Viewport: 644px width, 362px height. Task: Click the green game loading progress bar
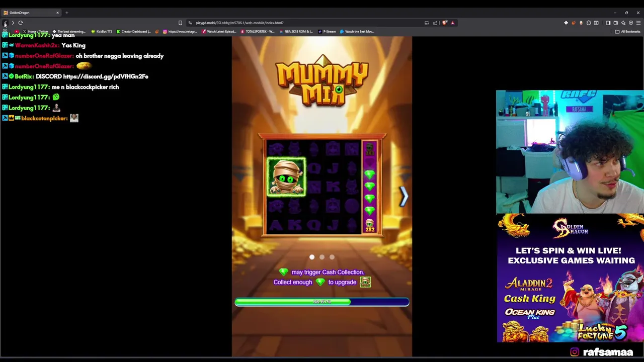(x=322, y=302)
